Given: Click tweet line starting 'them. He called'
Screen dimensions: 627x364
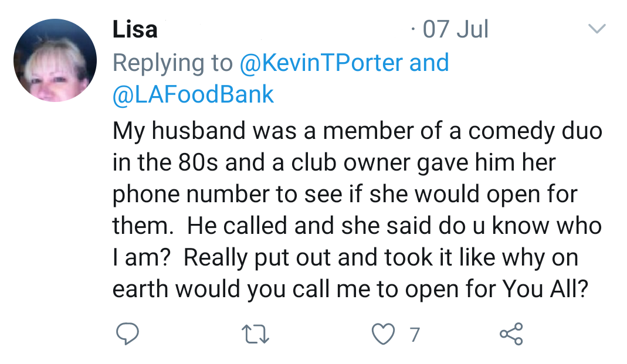Looking at the screenshot, I should pos(357,226).
